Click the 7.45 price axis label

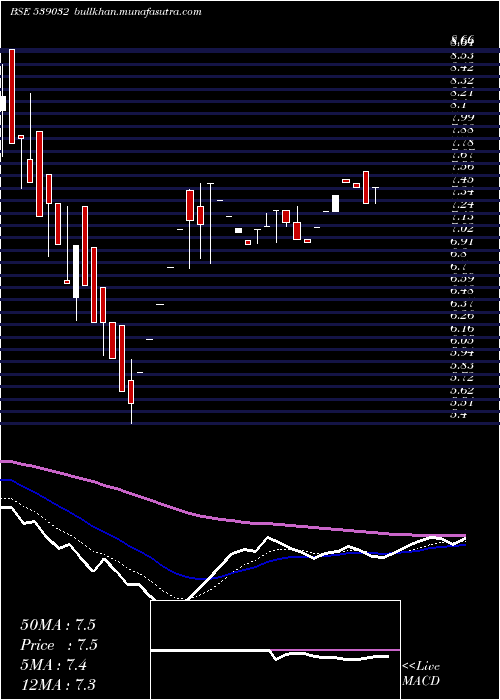click(462, 180)
